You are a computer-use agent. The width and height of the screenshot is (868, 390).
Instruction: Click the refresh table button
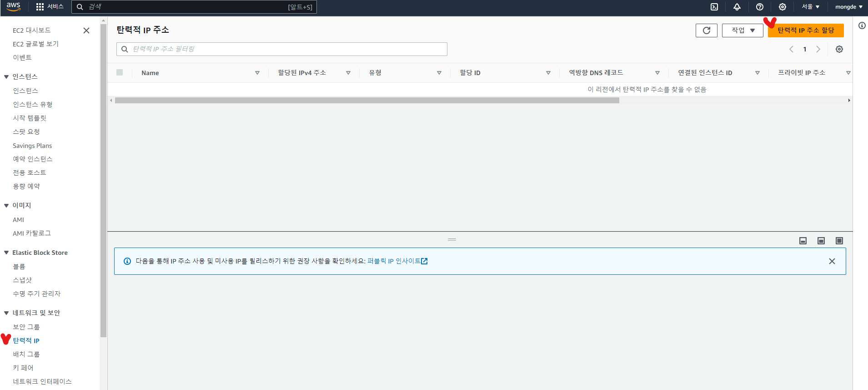(706, 30)
